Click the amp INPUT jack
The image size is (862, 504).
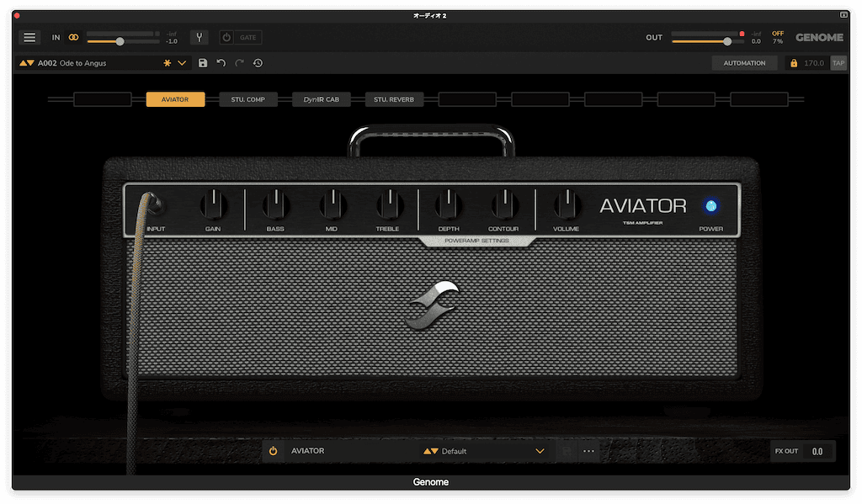(x=155, y=205)
